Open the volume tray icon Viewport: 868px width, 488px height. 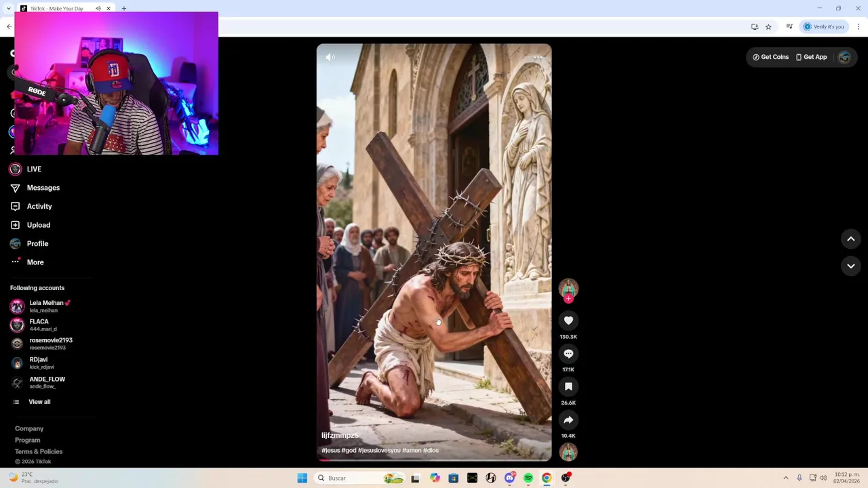pyautogui.click(x=823, y=478)
